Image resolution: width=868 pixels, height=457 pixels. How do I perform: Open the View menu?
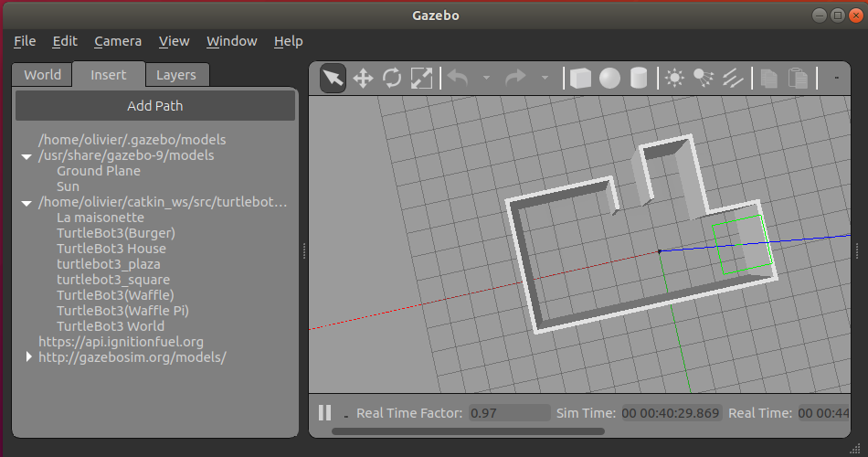tap(174, 41)
